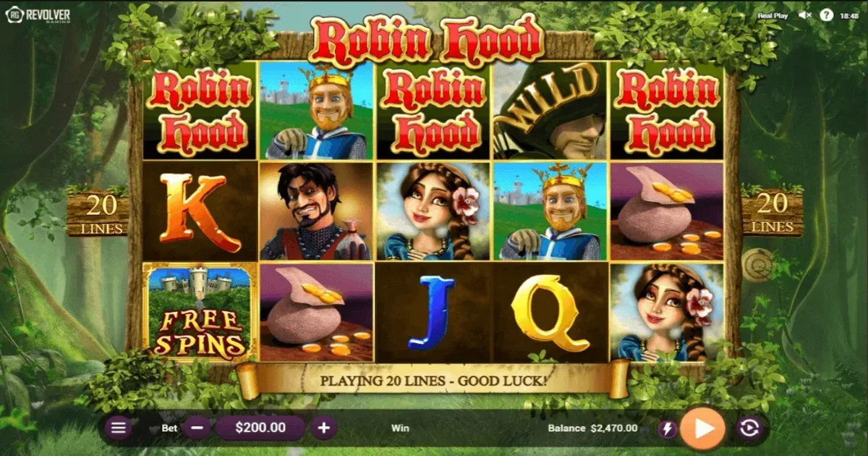Image resolution: width=868 pixels, height=456 pixels.
Task: Click the Real Play label
Action: 773,15
